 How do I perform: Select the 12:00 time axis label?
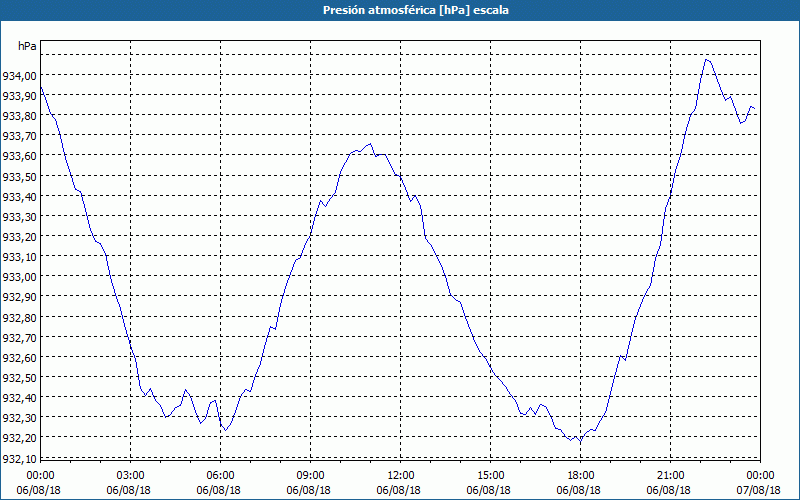(x=401, y=476)
